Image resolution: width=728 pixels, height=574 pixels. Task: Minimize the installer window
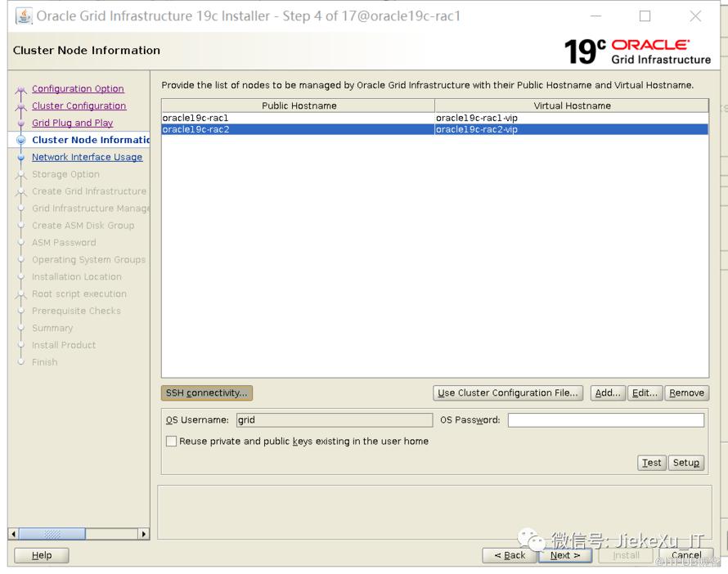tap(596, 16)
